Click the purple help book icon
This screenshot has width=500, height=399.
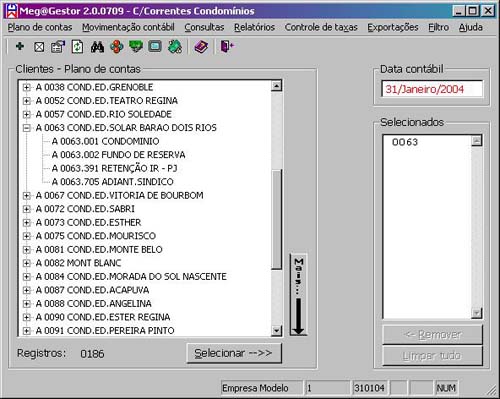pos(201,47)
